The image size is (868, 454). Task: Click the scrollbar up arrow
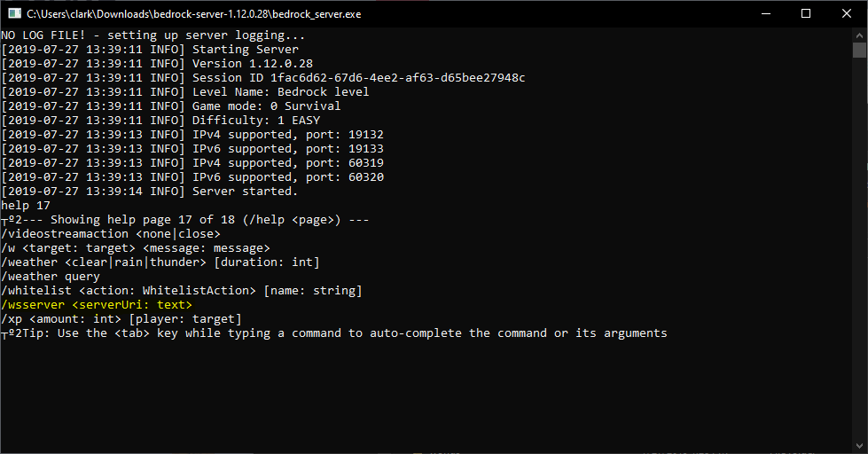pyautogui.click(x=860, y=35)
